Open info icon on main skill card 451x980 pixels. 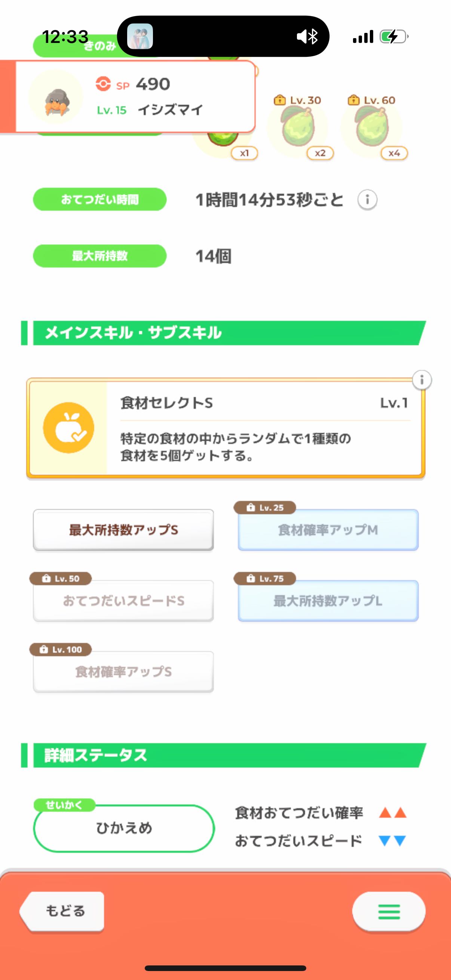pyautogui.click(x=422, y=380)
